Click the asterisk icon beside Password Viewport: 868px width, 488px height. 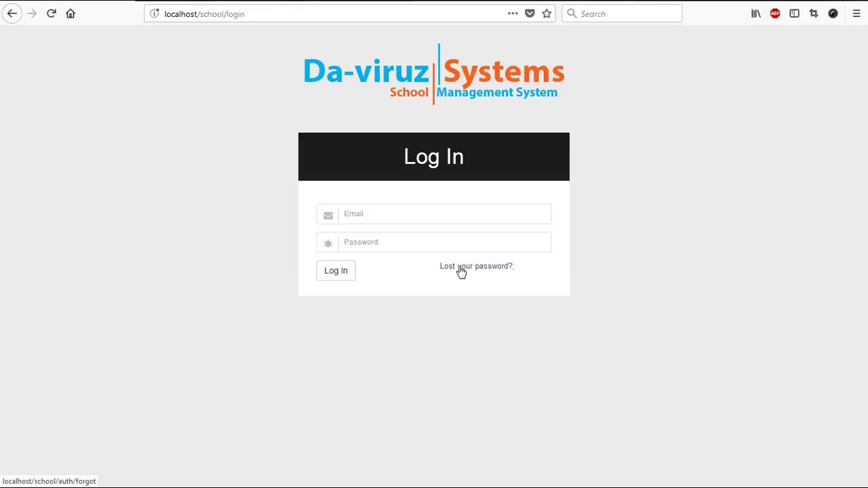pos(328,243)
